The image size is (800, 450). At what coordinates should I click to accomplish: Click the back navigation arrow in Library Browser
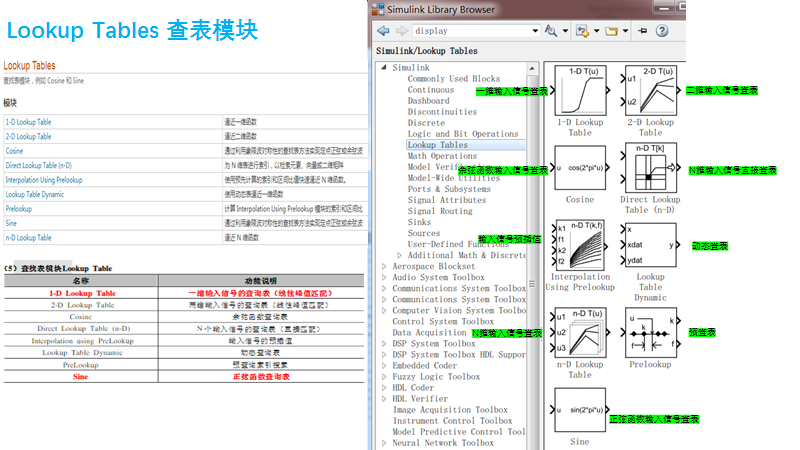tap(383, 31)
